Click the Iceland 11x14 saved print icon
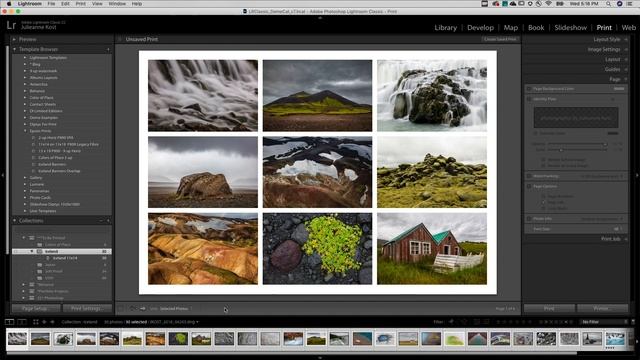This screenshot has height=360, width=640. pyautogui.click(x=48, y=258)
